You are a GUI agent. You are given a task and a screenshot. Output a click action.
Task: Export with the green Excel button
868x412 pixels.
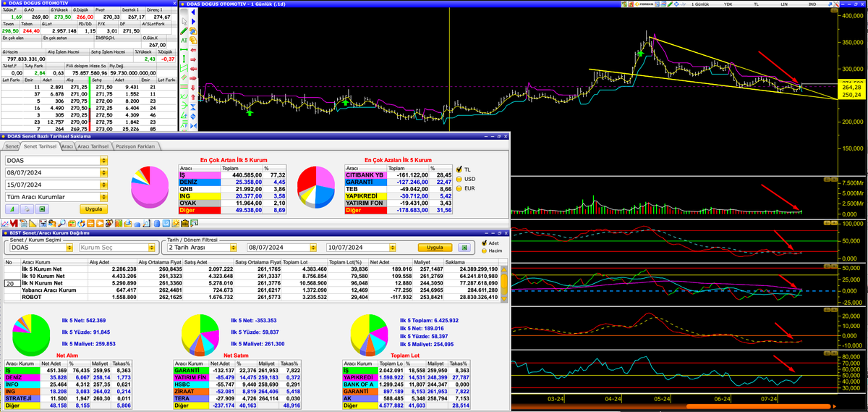[42, 209]
